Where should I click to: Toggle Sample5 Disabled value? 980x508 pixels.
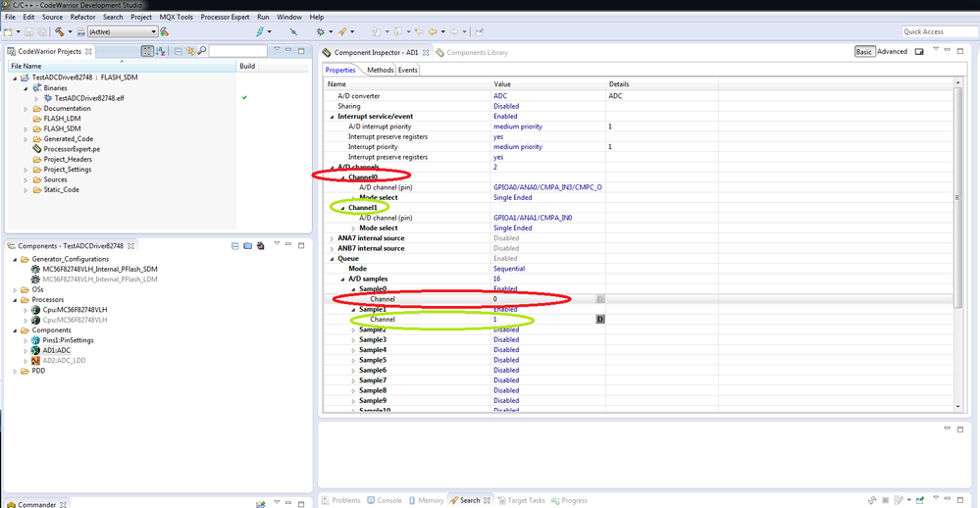[x=506, y=360]
